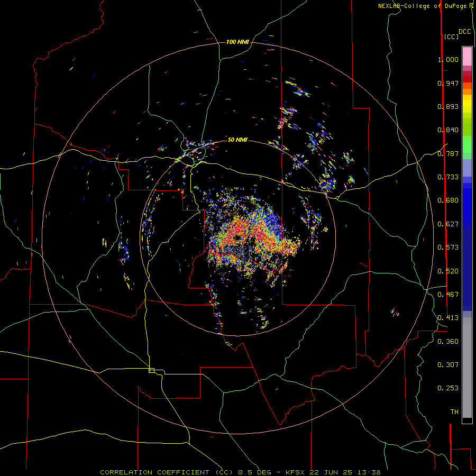Click the 0.573 scale value
Image resolution: width=476 pixels, height=476 pixels.
[448, 248]
